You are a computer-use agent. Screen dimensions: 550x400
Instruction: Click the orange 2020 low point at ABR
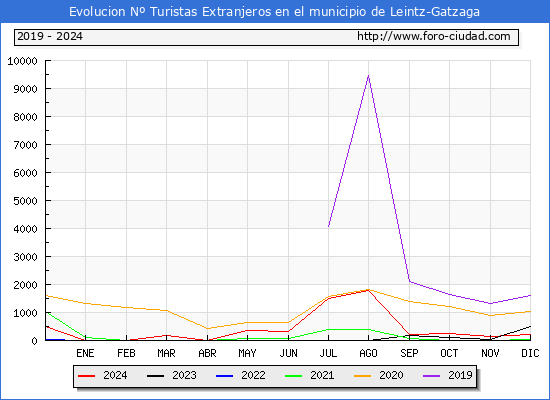click(207, 328)
